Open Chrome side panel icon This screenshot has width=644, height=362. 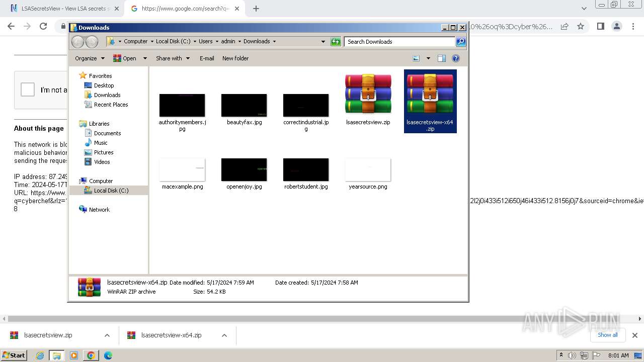(600, 26)
